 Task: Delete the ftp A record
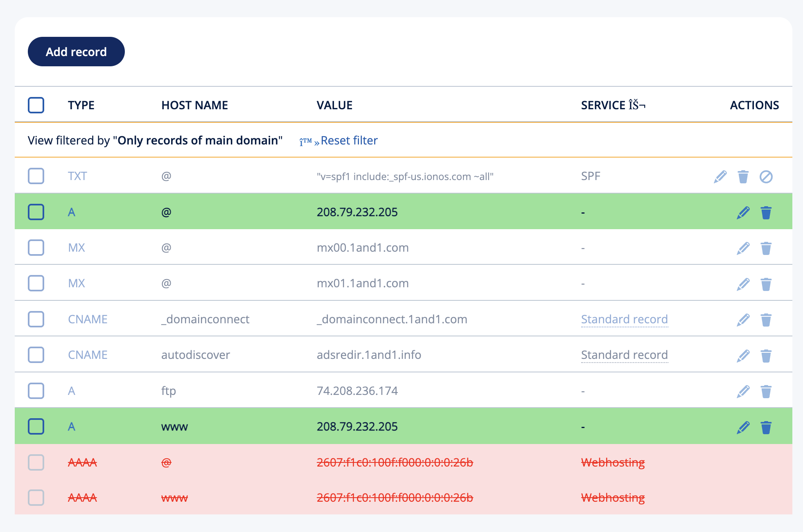coord(766,392)
